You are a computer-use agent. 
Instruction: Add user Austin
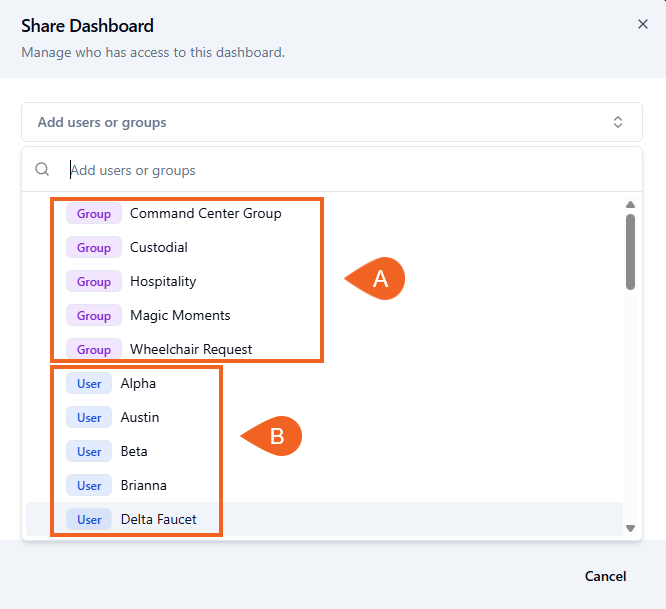point(325,417)
